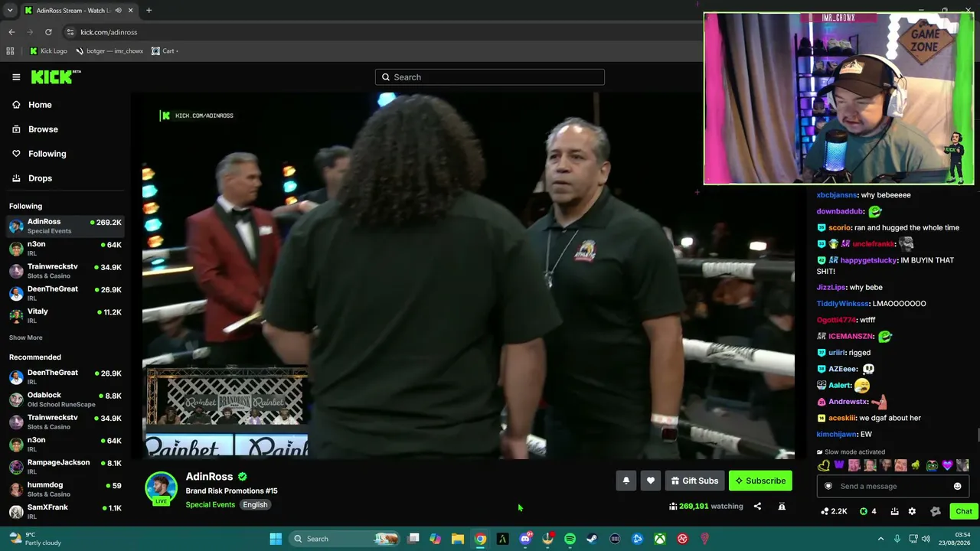Pick the purple W quick emote

pyautogui.click(x=839, y=465)
